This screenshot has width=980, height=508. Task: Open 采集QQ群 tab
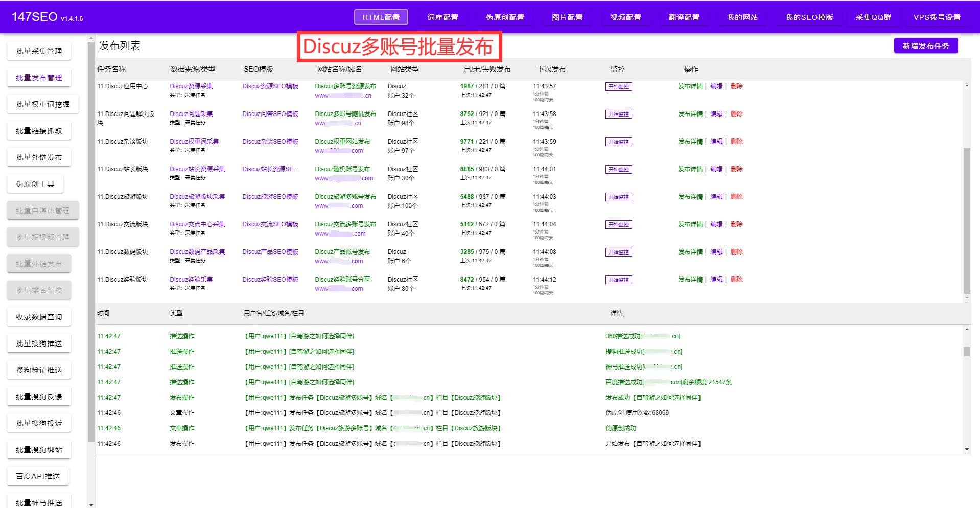coord(873,17)
